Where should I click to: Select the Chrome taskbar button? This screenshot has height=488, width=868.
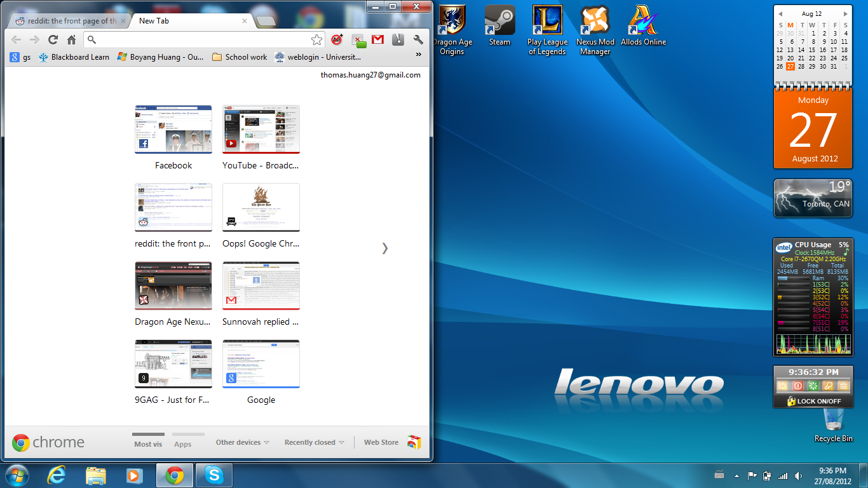175,475
